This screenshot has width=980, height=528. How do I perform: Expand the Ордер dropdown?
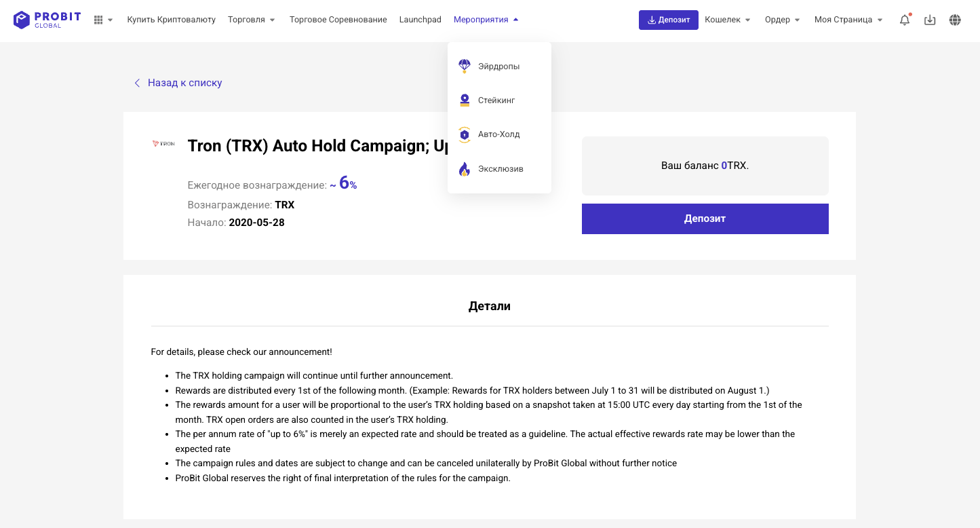tap(783, 20)
